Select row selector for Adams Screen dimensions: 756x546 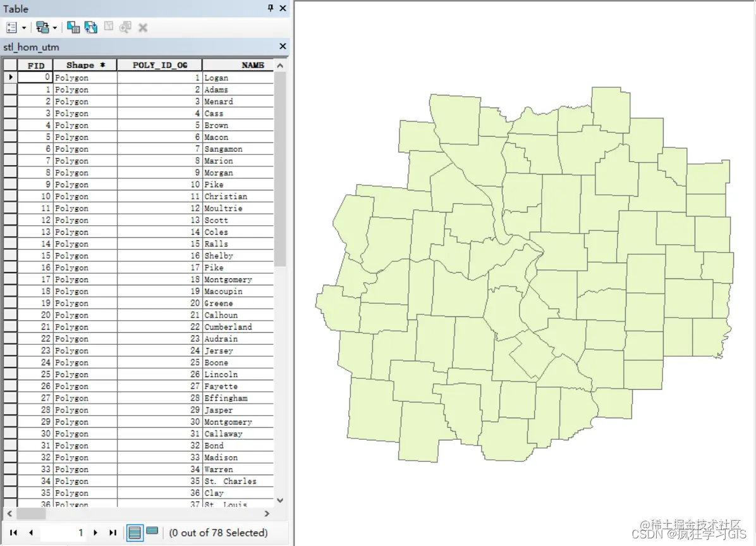click(10, 89)
